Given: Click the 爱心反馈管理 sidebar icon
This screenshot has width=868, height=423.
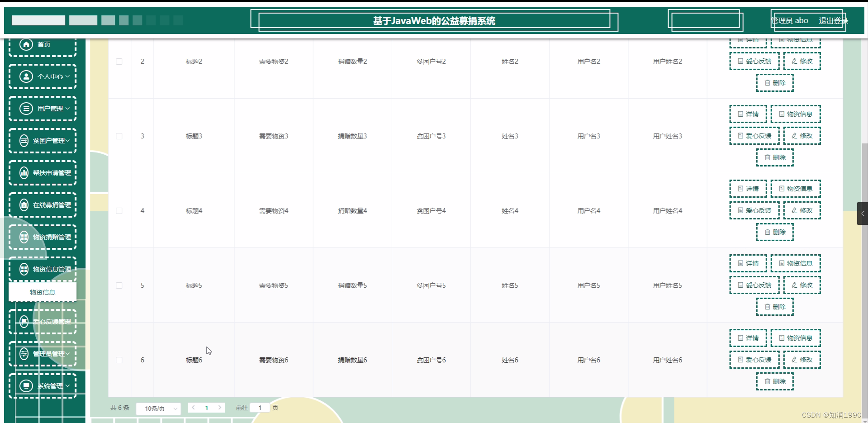Looking at the screenshot, I should tap(24, 322).
